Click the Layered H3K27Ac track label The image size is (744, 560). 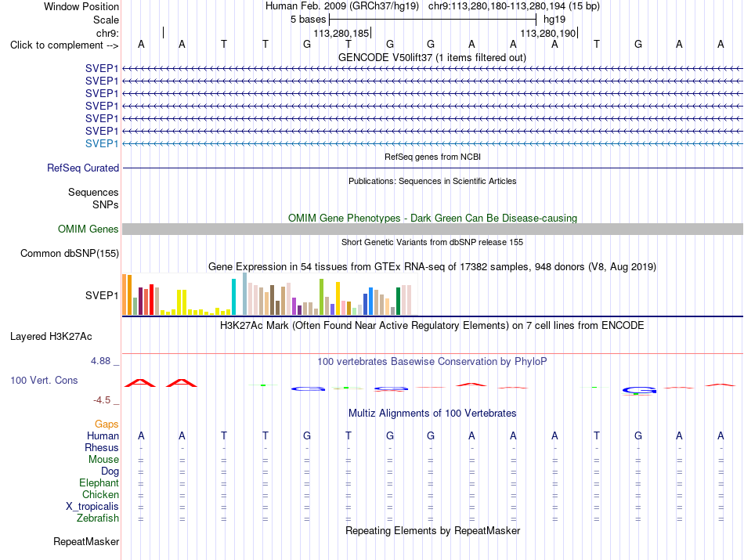pyautogui.click(x=51, y=337)
